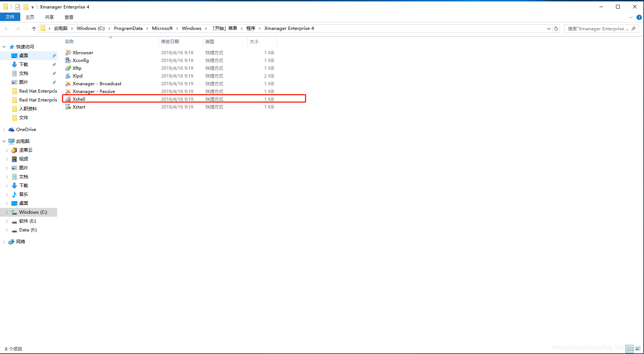The height and width of the screenshot is (354, 644).
Task: Open 坚果云 in navigation pane
Action: tap(25, 150)
